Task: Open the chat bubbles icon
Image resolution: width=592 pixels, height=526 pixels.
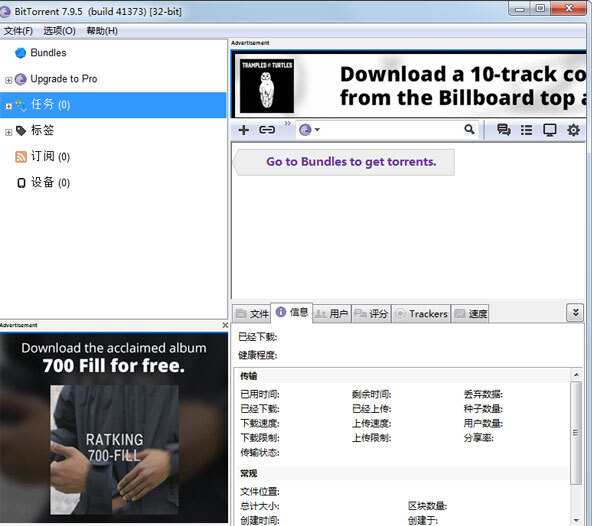Action: tap(504, 130)
